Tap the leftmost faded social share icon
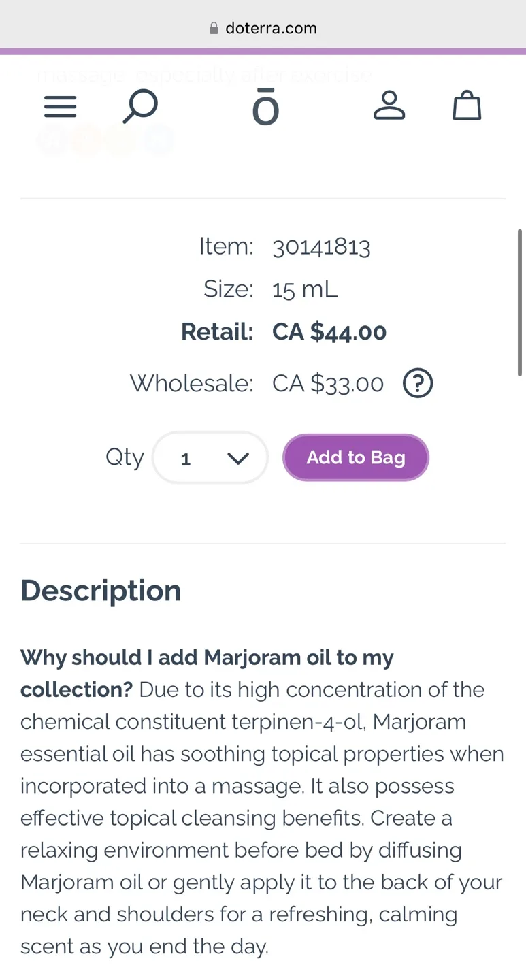 tap(52, 140)
